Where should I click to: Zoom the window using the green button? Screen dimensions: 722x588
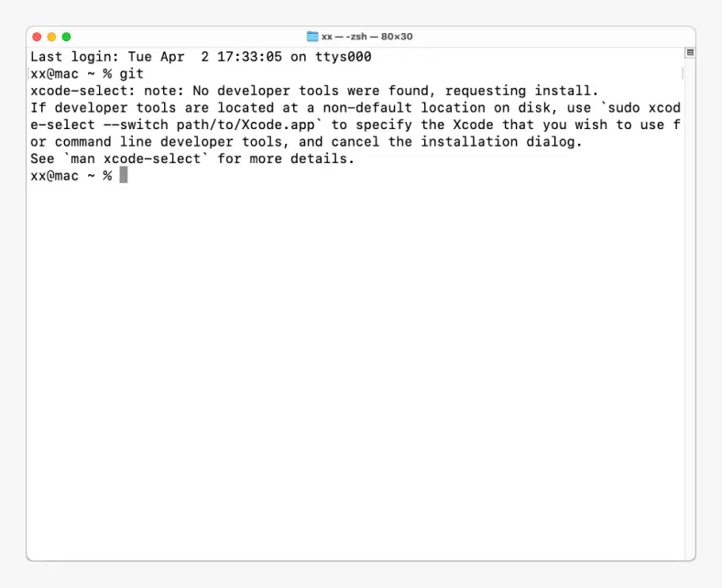(x=66, y=37)
